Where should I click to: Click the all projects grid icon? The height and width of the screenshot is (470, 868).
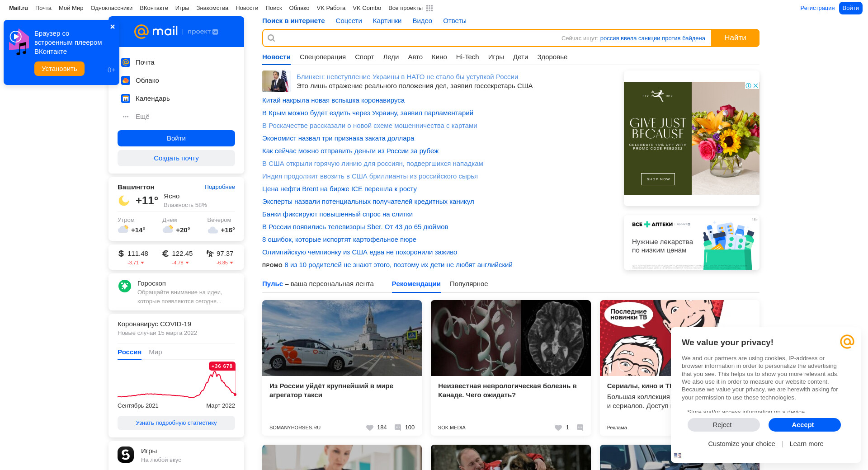[429, 8]
